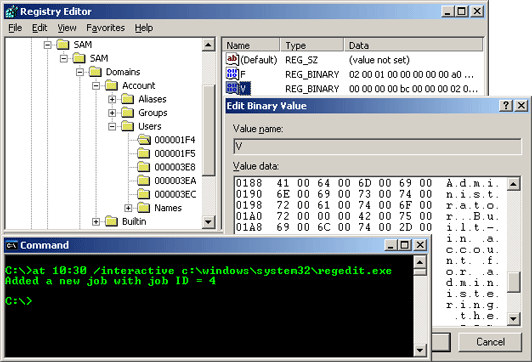Select the F binary value icon
This screenshot has height=362, width=532.
click(232, 74)
